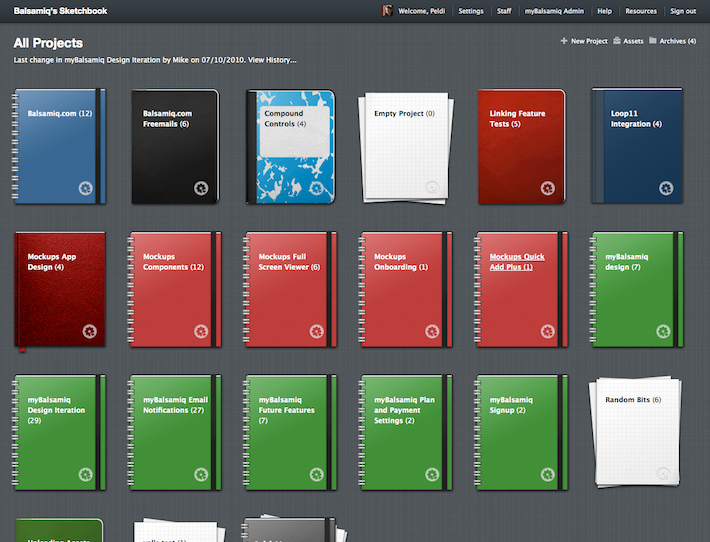Open Settings in the top navigation
The width and height of the screenshot is (710, 542).
[x=471, y=11]
